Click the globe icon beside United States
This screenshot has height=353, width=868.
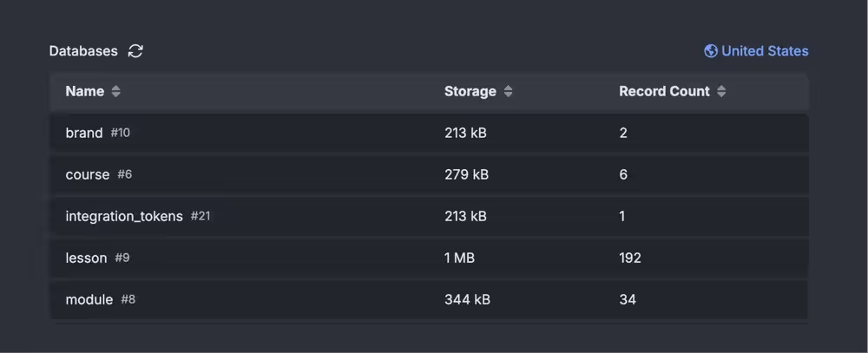(x=711, y=51)
